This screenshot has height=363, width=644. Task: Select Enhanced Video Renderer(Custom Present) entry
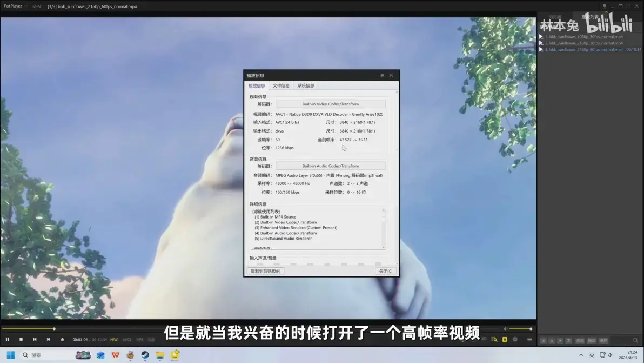(296, 228)
